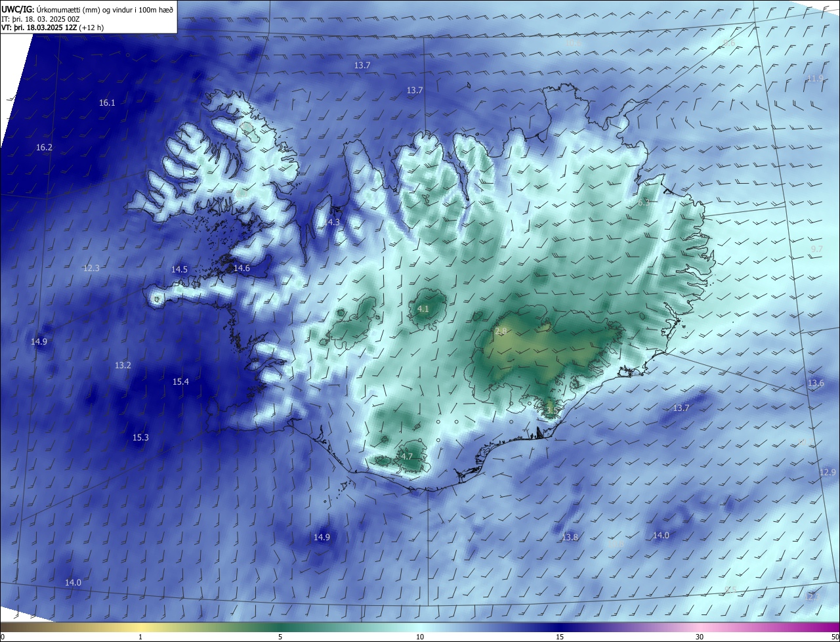Click the 9.7 value on the map
Viewport: 840px width, 642px height.
click(x=816, y=249)
